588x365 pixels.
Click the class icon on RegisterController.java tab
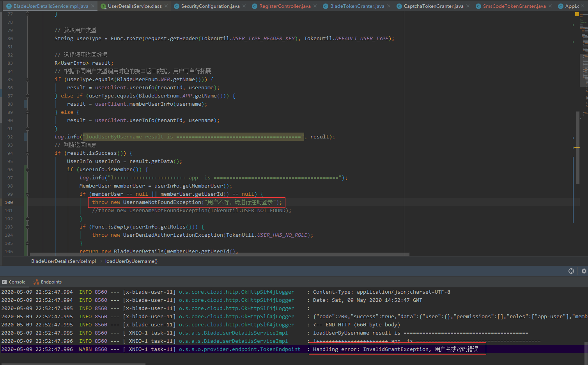coord(255,6)
